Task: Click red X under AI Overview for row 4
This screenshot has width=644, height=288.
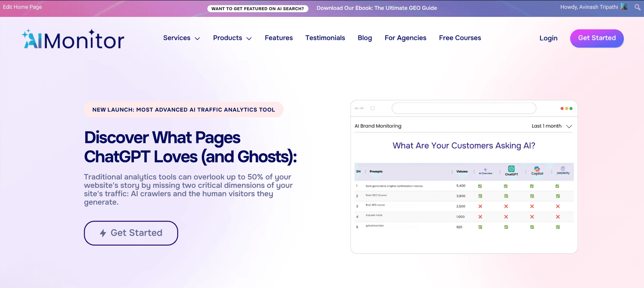Action: [x=480, y=217]
